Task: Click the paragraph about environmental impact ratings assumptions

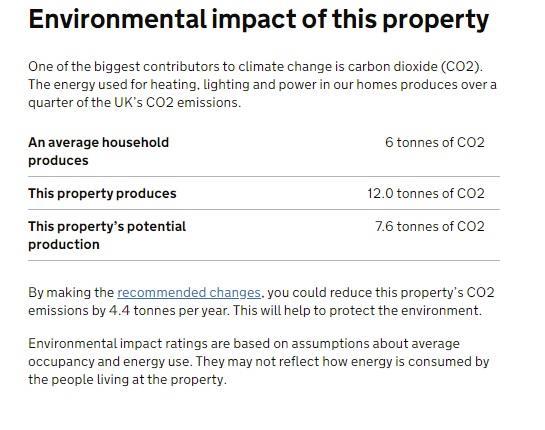Action: coord(259,362)
